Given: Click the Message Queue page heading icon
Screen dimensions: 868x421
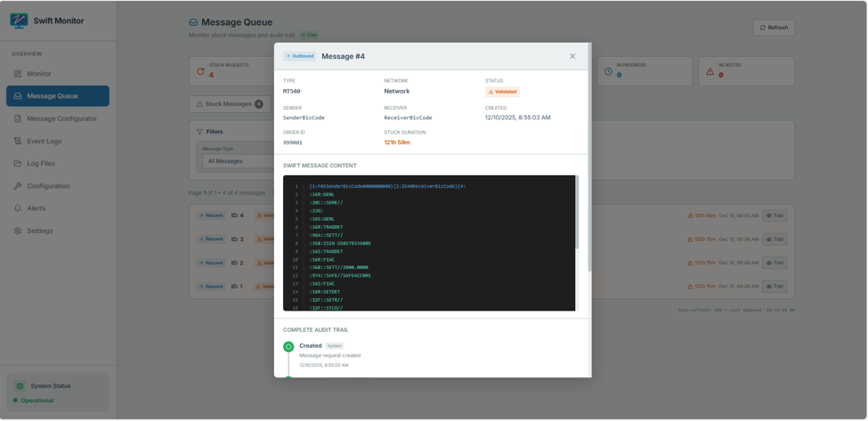Looking at the screenshot, I should click(x=193, y=22).
